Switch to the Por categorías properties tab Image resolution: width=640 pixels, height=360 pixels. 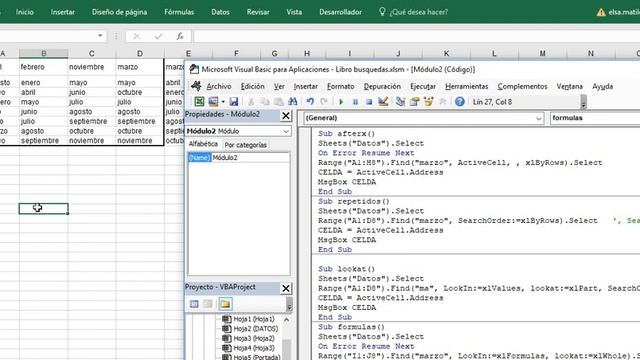245,145
